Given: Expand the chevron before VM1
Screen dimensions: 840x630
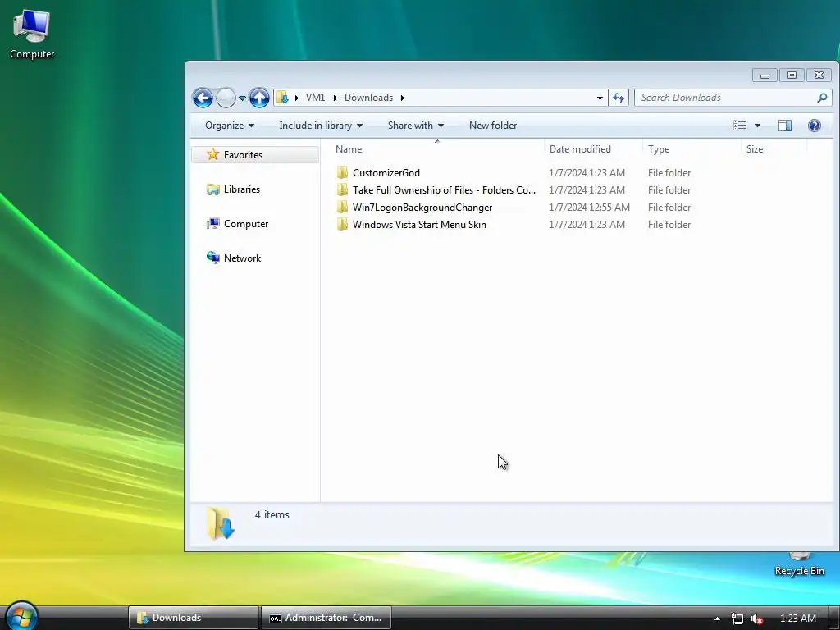Looking at the screenshot, I should pos(297,98).
